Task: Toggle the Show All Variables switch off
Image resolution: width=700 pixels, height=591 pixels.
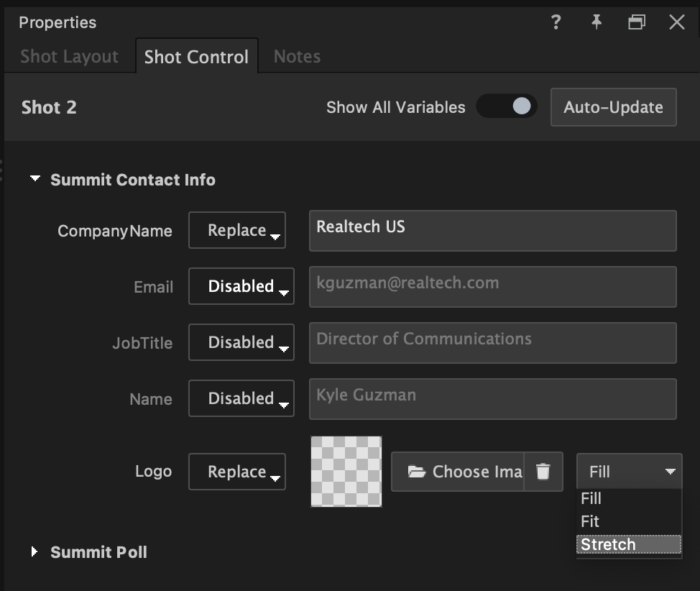Action: (x=507, y=106)
